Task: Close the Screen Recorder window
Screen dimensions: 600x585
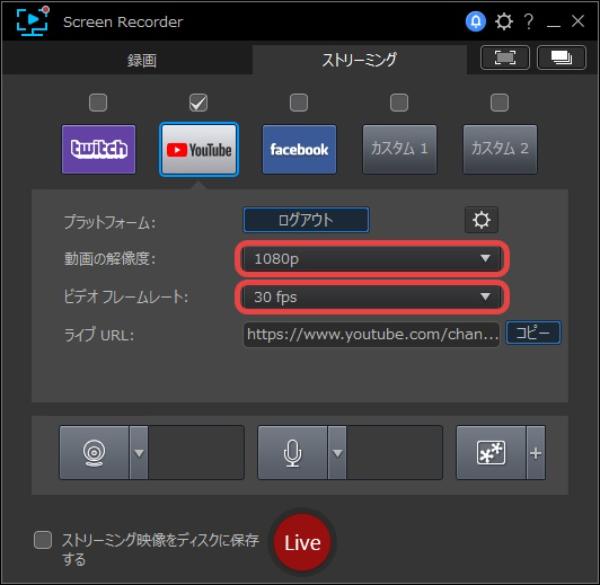Action: coord(578,21)
